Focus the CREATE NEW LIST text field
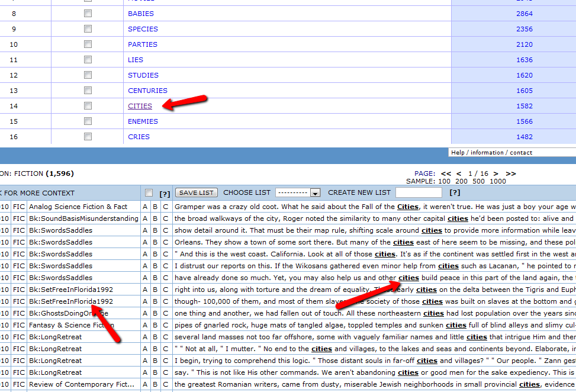The width and height of the screenshot is (576, 392). pos(419,192)
